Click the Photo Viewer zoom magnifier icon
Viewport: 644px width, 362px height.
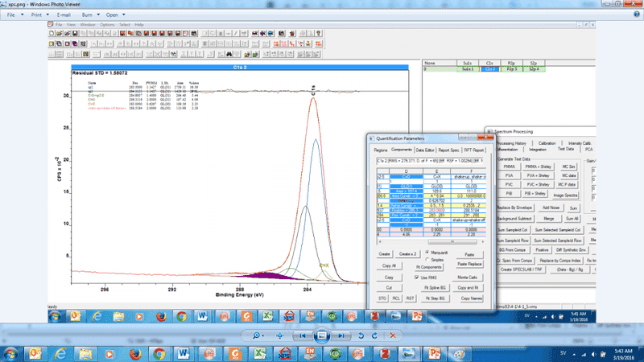click(257, 335)
